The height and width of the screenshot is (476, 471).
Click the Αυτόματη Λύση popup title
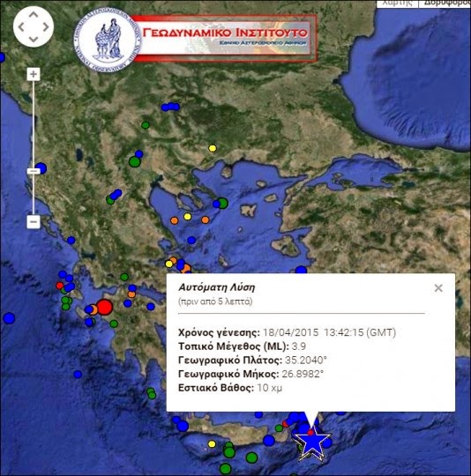coord(216,286)
